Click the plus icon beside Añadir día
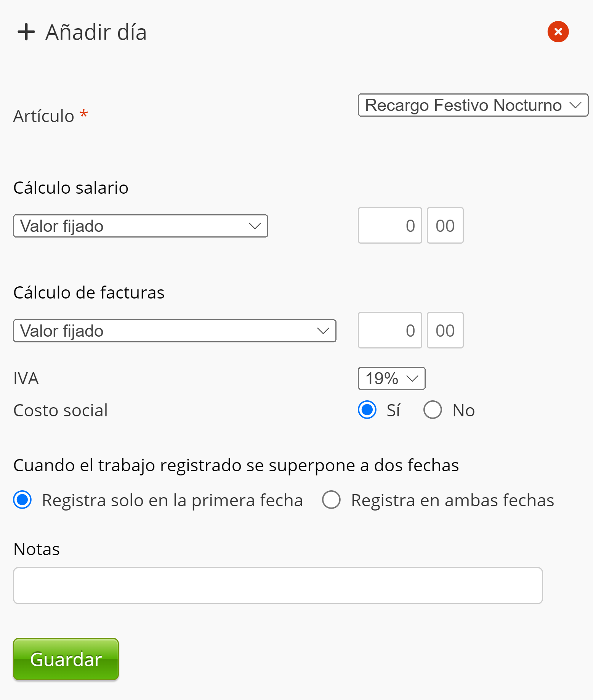 pos(26,32)
